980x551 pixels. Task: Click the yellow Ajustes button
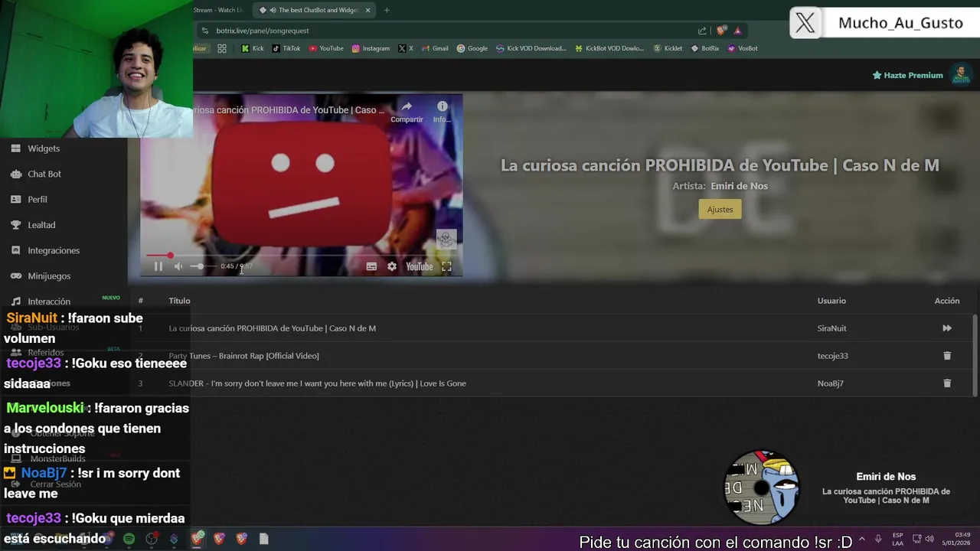(720, 209)
